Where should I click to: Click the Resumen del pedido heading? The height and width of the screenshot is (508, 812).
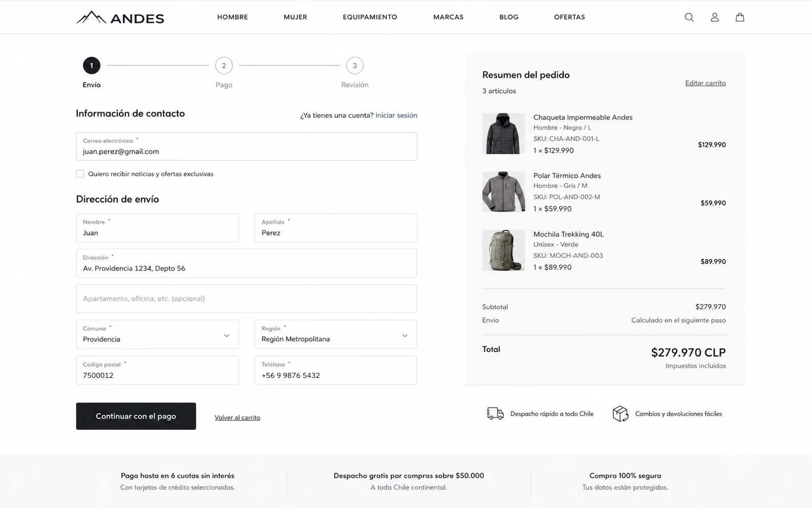(526, 75)
